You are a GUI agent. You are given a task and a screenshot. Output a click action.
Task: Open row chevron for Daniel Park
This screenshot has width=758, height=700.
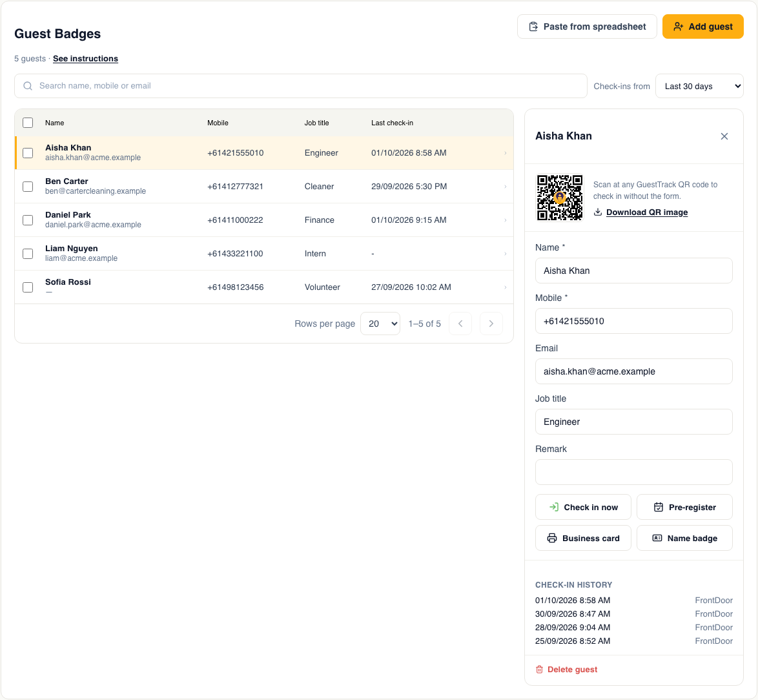click(x=505, y=220)
